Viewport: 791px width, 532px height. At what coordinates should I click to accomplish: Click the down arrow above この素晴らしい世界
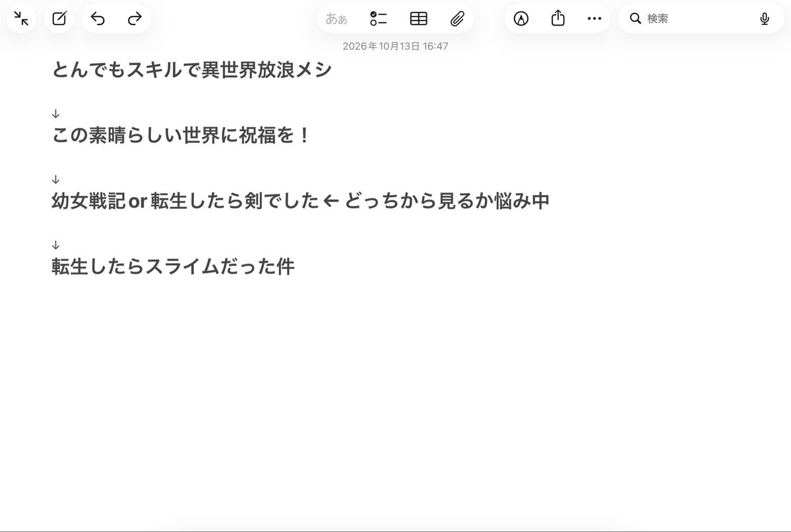point(55,114)
